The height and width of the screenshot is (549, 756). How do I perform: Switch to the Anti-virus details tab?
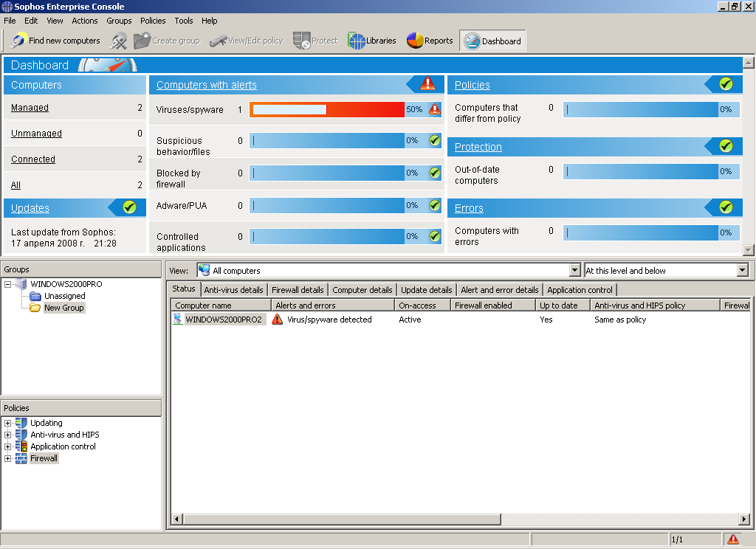[233, 290]
